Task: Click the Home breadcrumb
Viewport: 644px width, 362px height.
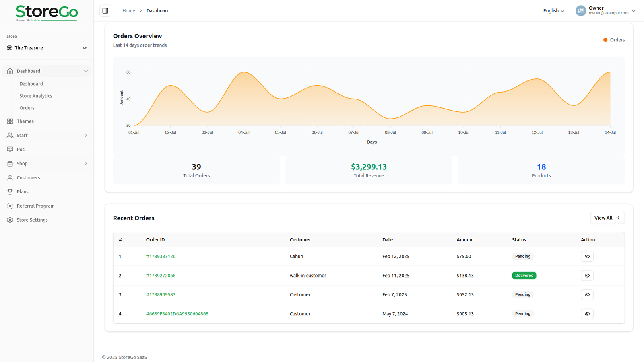Action: tap(128, 11)
